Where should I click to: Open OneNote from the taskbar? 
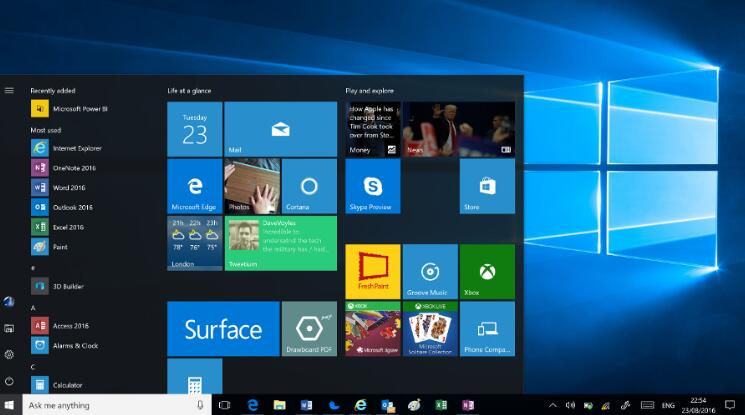click(468, 405)
